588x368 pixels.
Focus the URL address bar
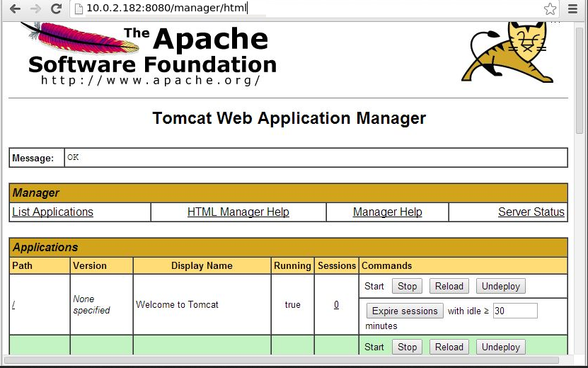(313, 8)
